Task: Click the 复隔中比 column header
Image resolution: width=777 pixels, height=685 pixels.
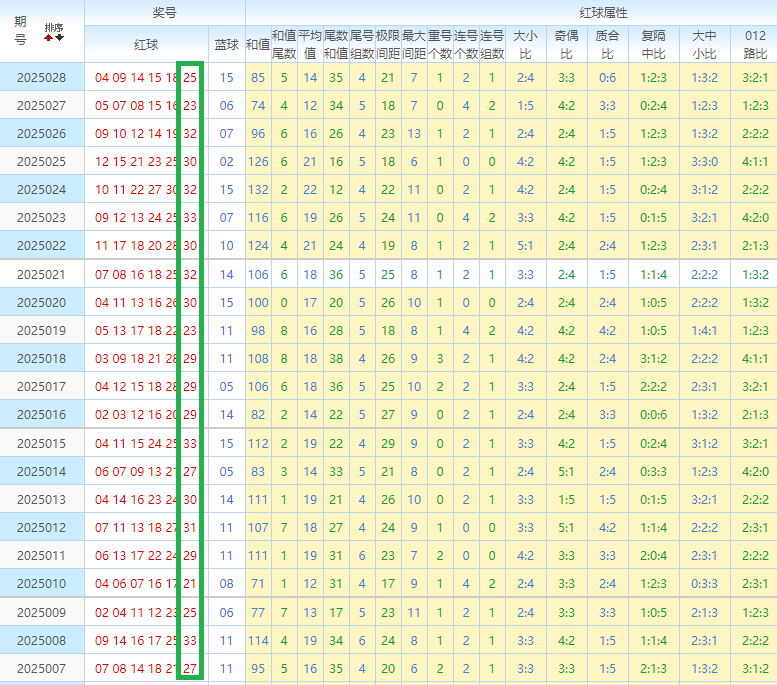Action: point(653,45)
